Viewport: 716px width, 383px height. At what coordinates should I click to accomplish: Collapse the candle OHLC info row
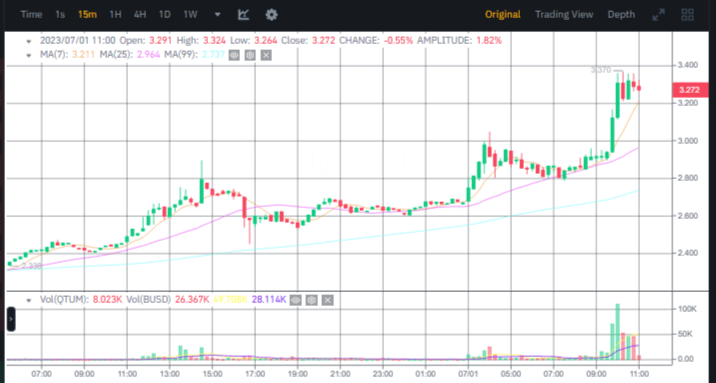[29, 41]
